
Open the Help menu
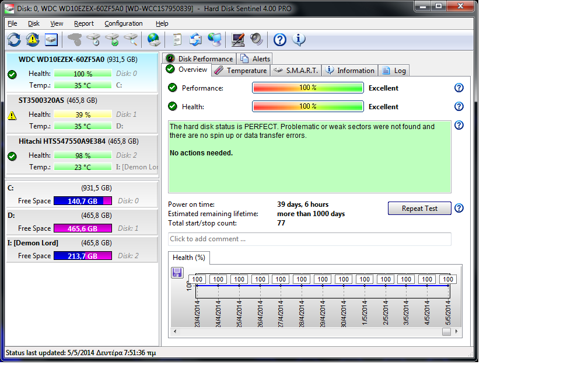162,23
